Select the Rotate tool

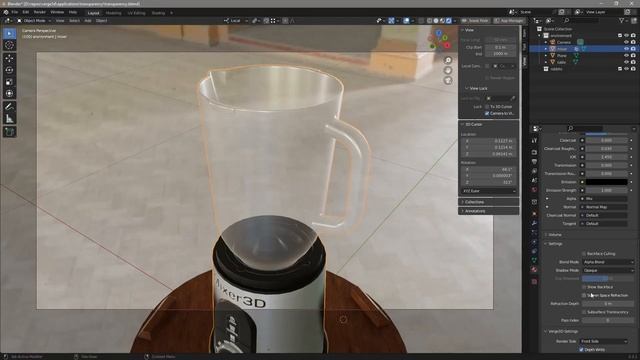pyautogui.click(x=9, y=70)
